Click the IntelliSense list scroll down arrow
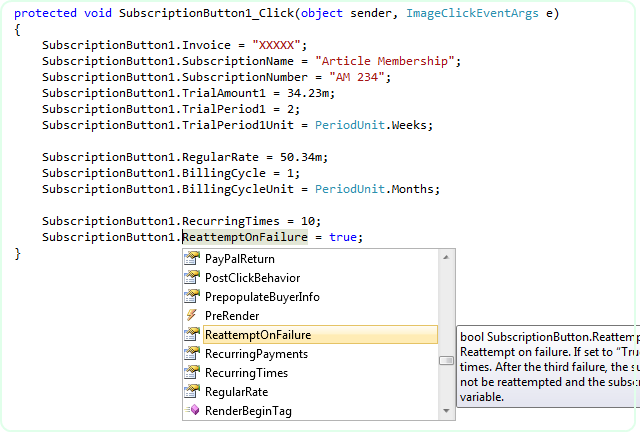This screenshot has height=432, width=640. tap(446, 411)
